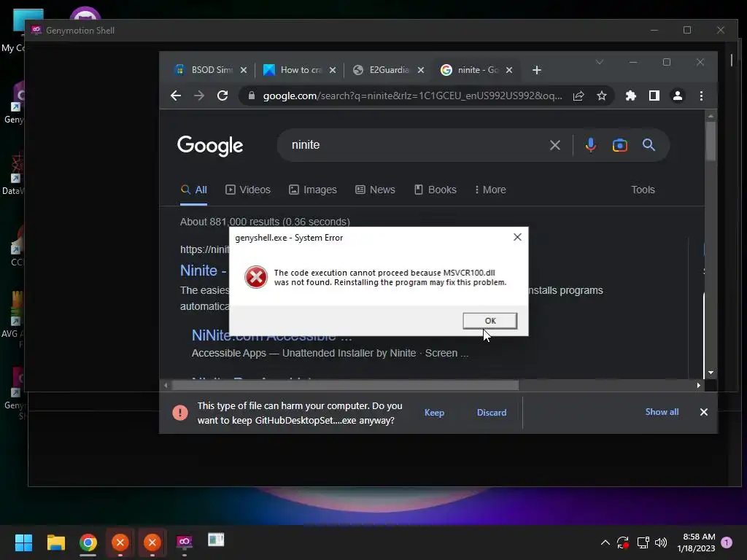This screenshot has width=747, height=560.
Task: Expand the Chrome tab search chevron
Action: pyautogui.click(x=600, y=62)
